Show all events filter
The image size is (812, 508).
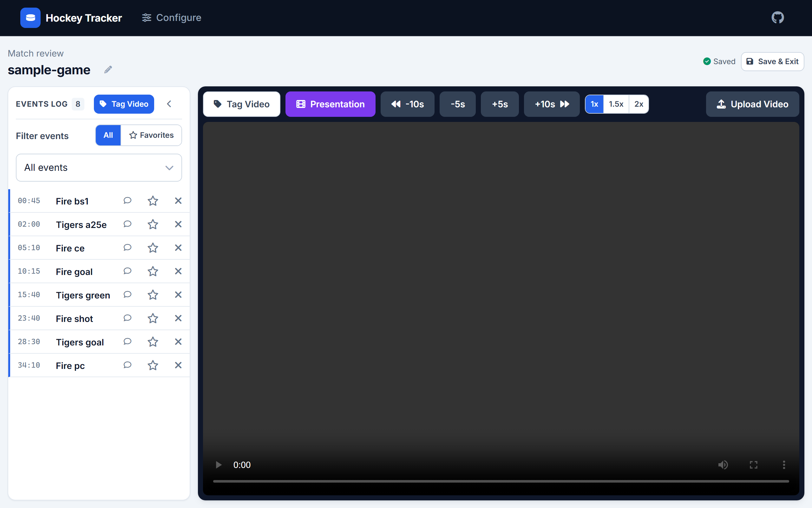tap(108, 135)
